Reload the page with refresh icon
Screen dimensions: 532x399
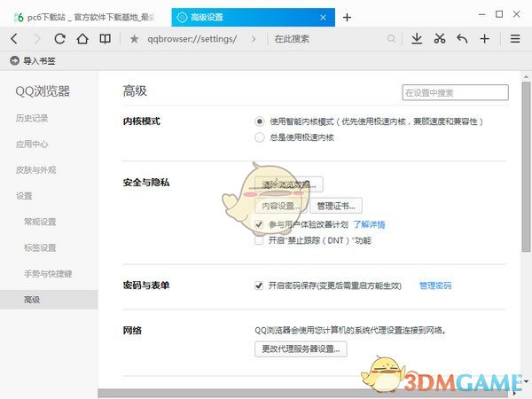(59, 39)
